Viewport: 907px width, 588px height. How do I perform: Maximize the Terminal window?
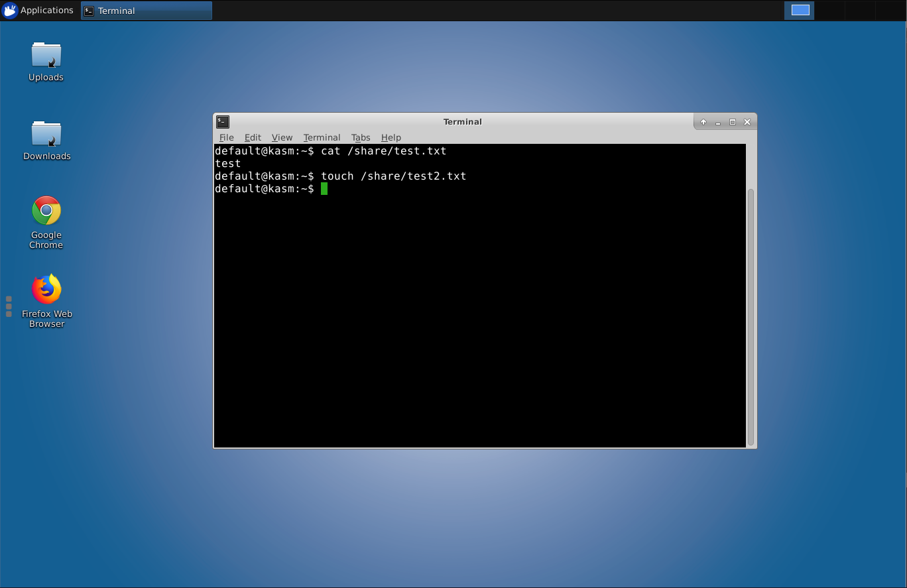(x=733, y=122)
